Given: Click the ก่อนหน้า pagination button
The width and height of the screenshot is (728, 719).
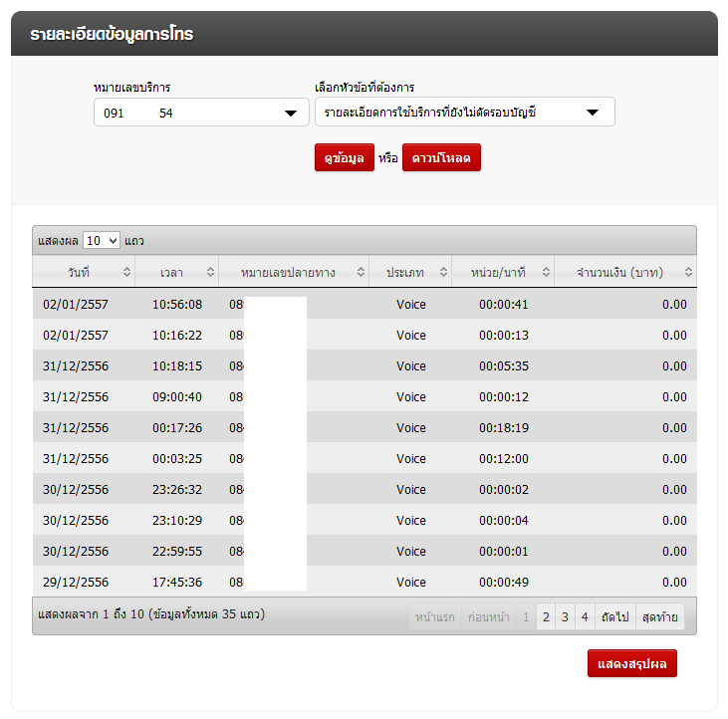Looking at the screenshot, I should pyautogui.click(x=489, y=616).
